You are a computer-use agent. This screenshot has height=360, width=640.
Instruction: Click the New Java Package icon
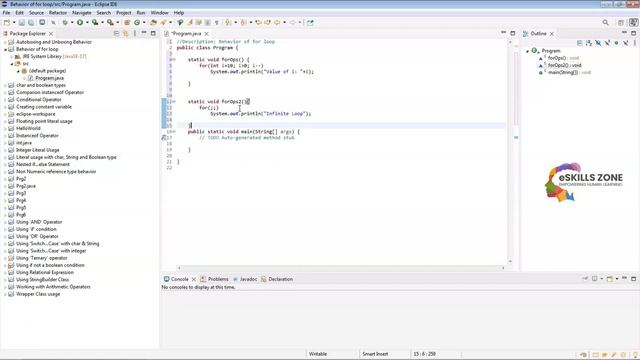(127, 23)
